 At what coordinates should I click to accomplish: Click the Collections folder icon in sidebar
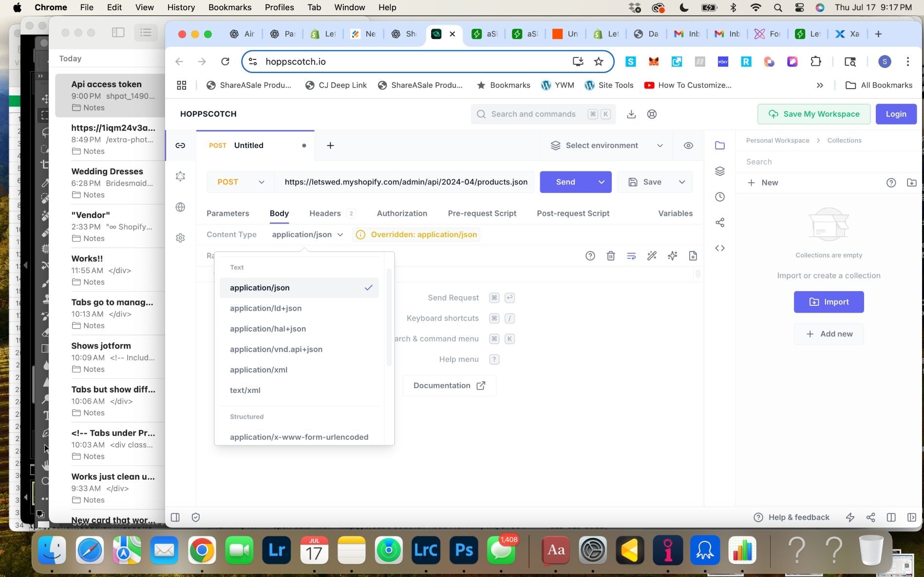point(719,145)
